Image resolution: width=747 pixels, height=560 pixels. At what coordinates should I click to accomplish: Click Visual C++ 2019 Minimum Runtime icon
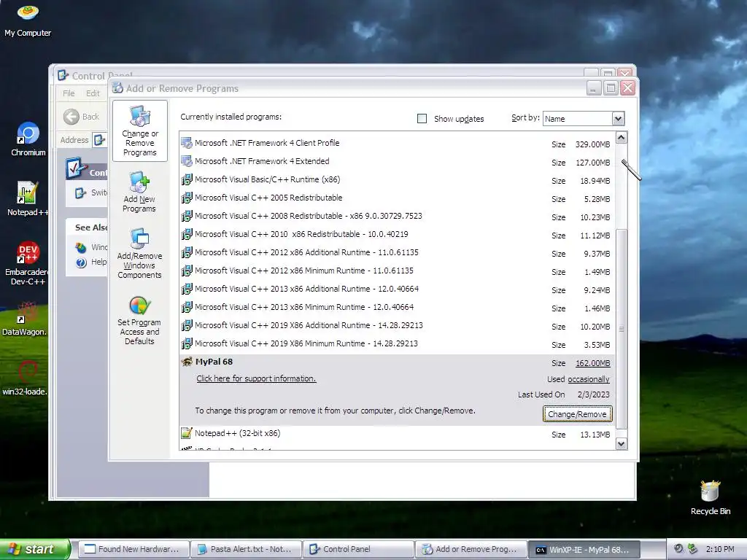pos(187,343)
